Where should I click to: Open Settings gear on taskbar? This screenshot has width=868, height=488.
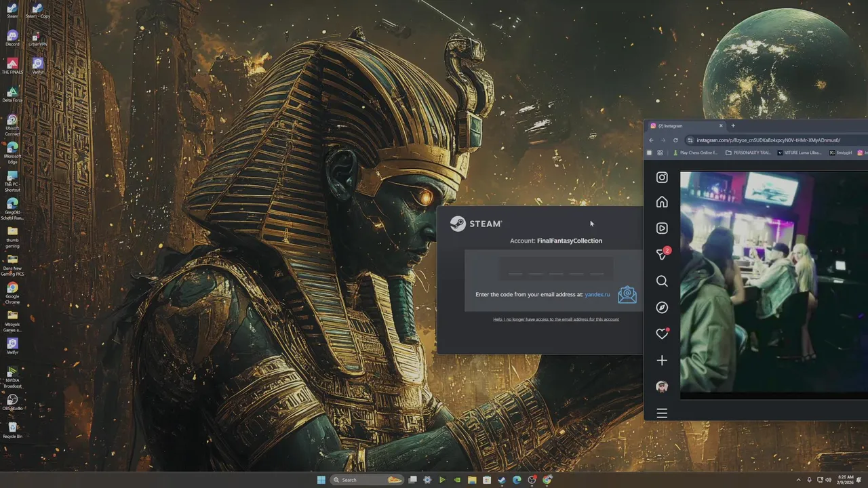(427, 480)
